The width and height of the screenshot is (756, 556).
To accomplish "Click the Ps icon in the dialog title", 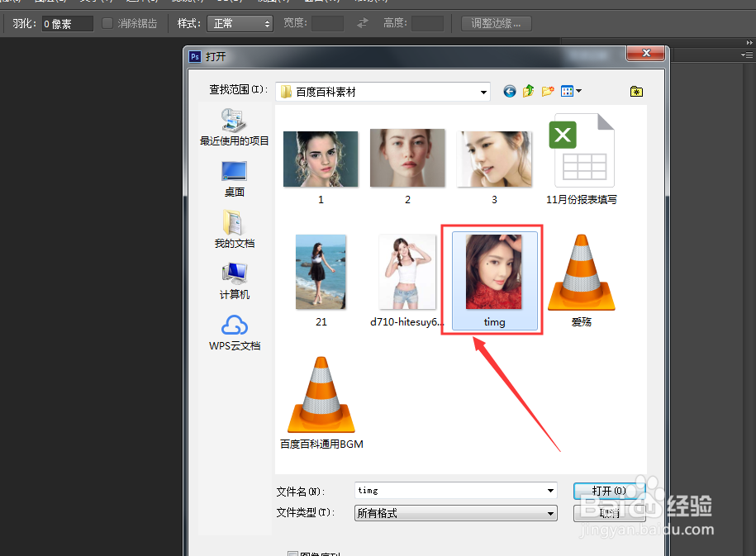I will [x=195, y=56].
